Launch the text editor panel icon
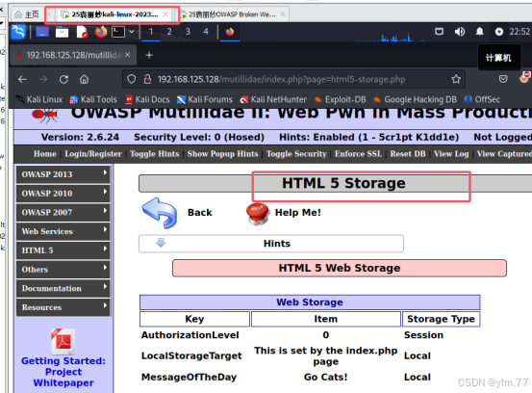This screenshot has width=532, height=393. (x=82, y=33)
